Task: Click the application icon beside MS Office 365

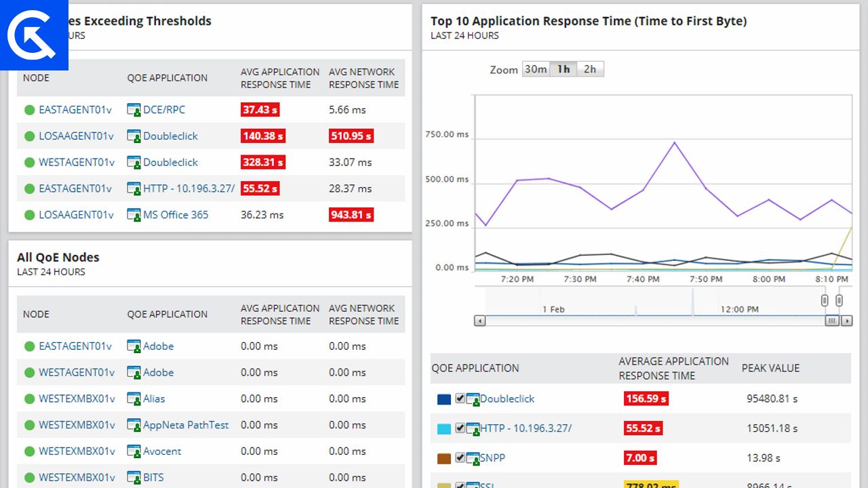Action: click(x=134, y=215)
